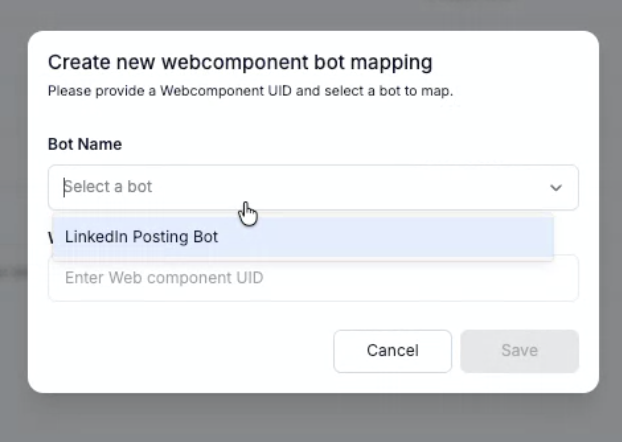Image resolution: width=622 pixels, height=442 pixels.
Task: Click the 'Please provide a Webcomponent UID' description
Action: click(x=250, y=91)
